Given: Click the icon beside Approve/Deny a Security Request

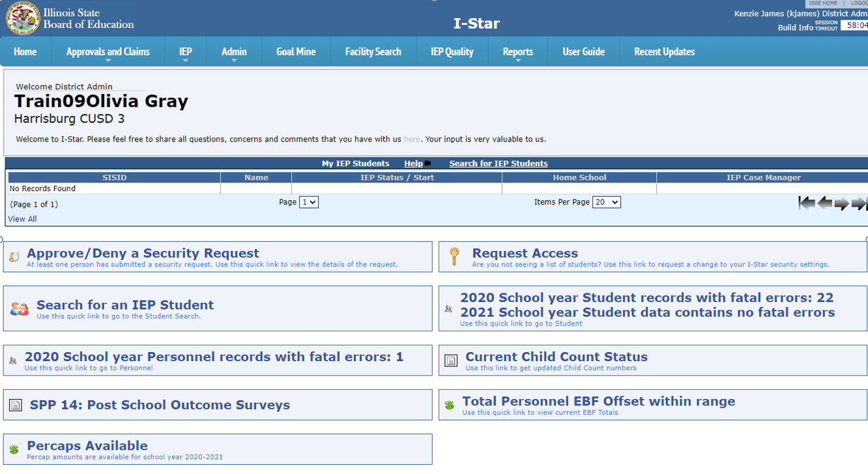Looking at the screenshot, I should point(14,258).
